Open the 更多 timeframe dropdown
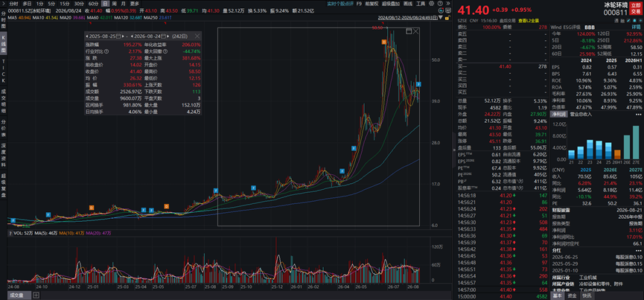 [x=135, y=3]
